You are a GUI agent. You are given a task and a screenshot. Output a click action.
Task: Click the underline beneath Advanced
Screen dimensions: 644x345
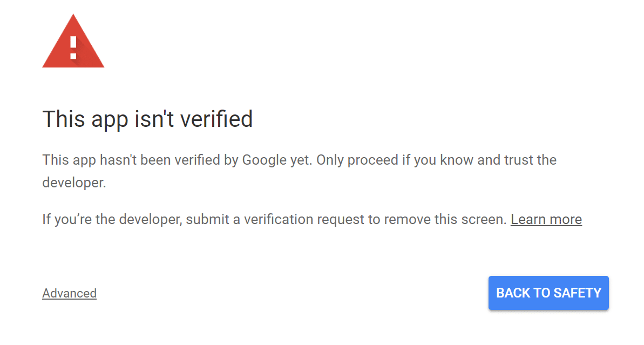click(x=69, y=300)
